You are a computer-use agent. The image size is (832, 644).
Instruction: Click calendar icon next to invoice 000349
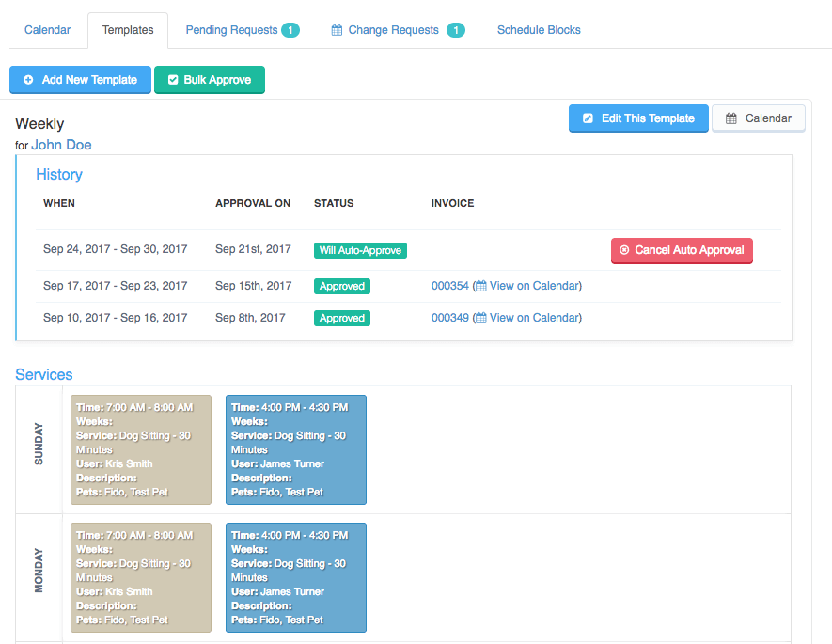480,318
